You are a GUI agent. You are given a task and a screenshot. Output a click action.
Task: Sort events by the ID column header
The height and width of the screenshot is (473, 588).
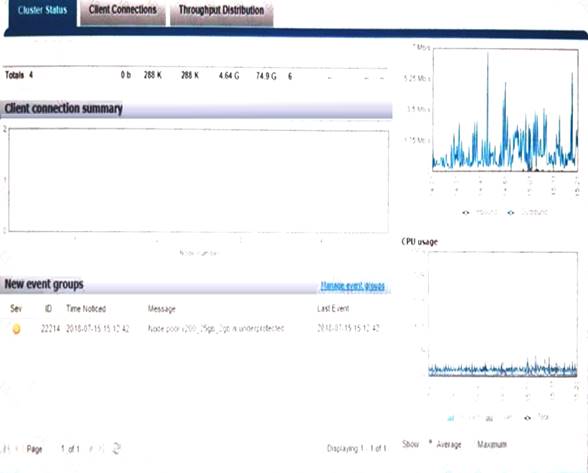point(48,309)
